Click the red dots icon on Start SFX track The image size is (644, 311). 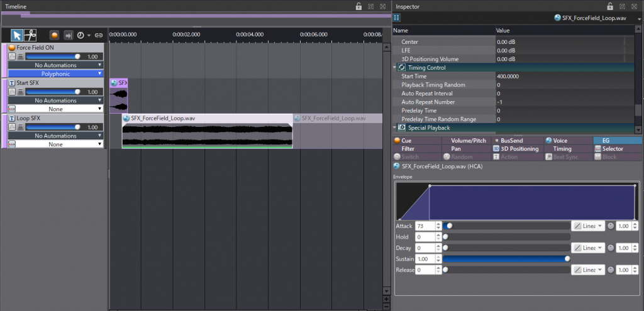(x=11, y=109)
